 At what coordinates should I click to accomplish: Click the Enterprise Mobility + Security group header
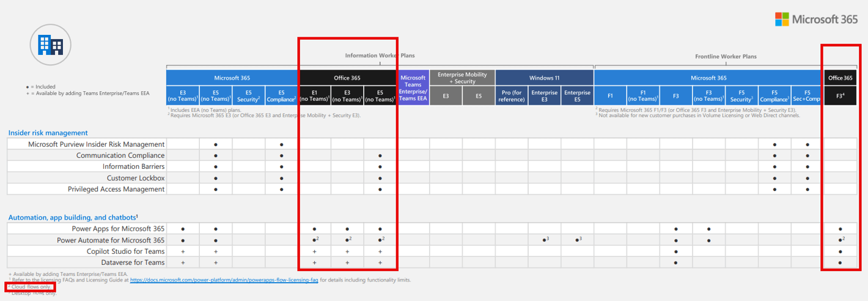462,78
